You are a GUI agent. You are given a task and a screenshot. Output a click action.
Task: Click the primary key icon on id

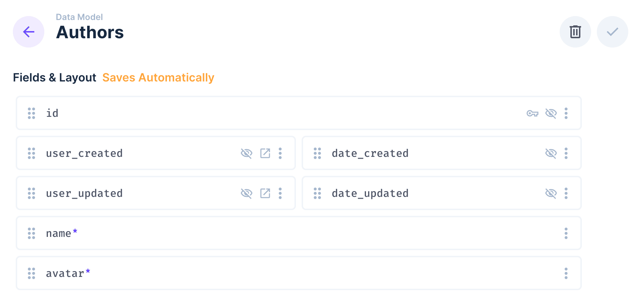click(x=532, y=114)
